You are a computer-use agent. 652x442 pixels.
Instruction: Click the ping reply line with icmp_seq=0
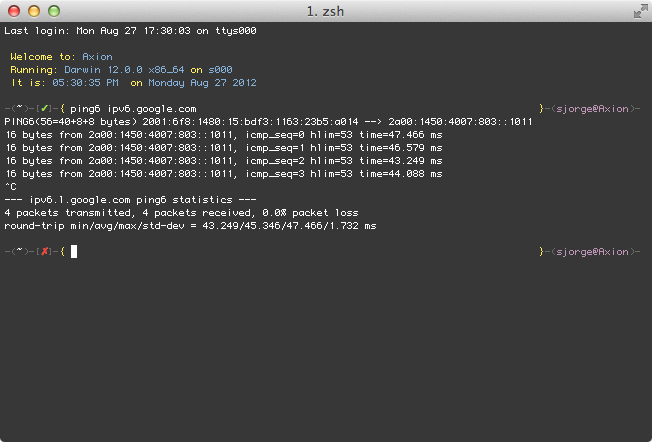(224, 135)
